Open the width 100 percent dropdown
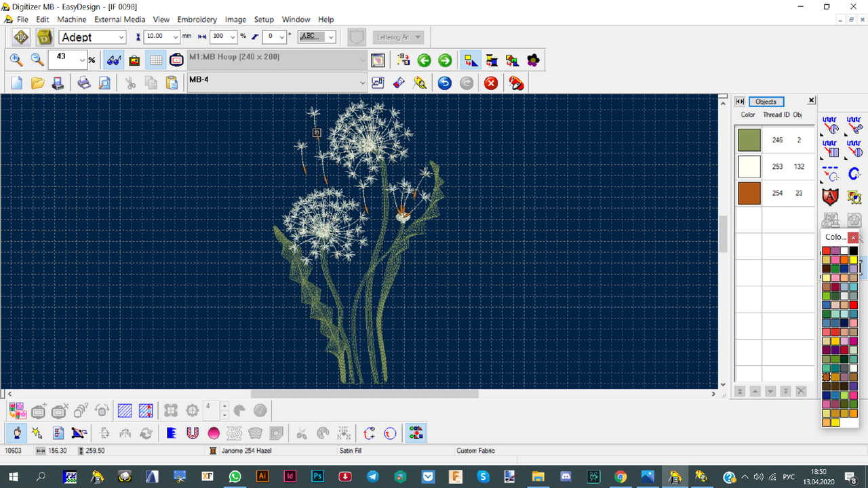 pyautogui.click(x=233, y=37)
